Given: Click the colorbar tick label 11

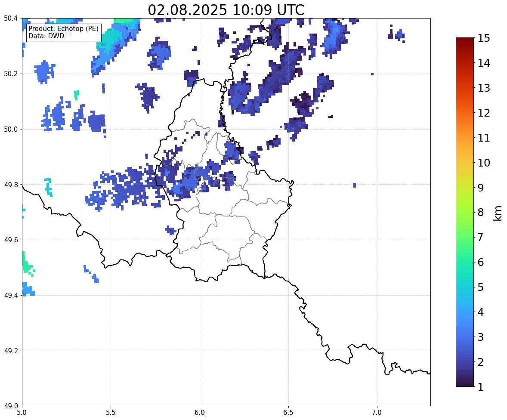Looking at the screenshot, I should coord(484,138).
